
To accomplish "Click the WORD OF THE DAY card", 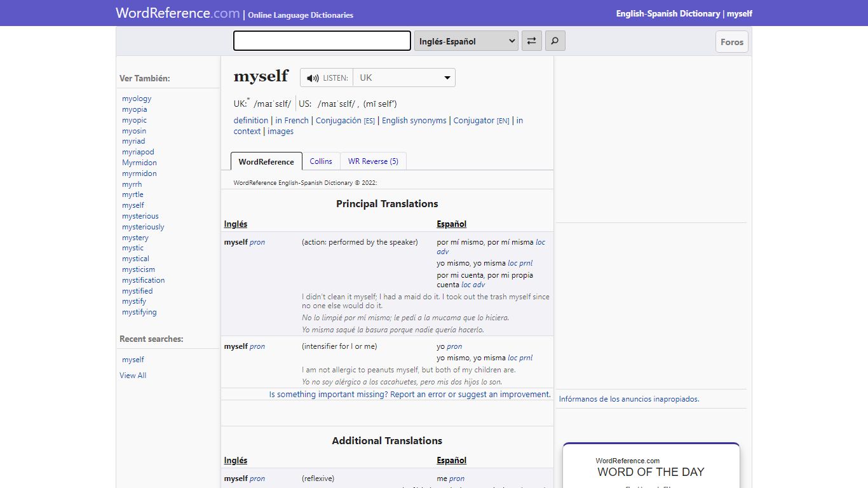I will (x=651, y=465).
